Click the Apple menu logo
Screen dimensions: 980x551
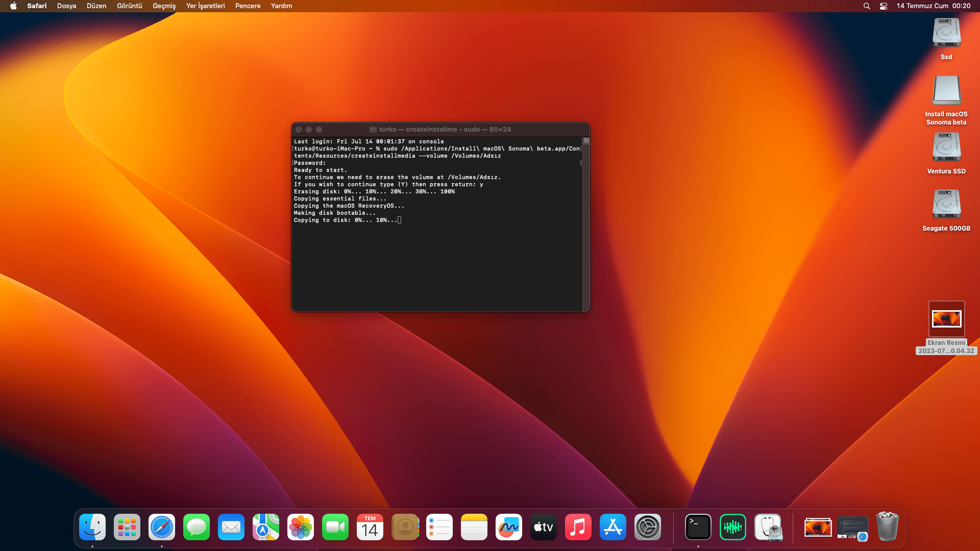coord(13,6)
